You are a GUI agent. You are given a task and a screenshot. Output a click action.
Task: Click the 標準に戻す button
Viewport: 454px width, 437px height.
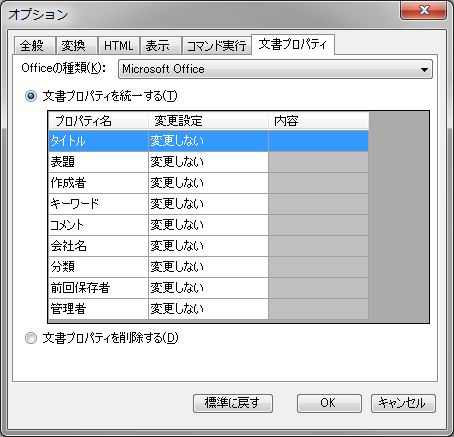coord(233,403)
